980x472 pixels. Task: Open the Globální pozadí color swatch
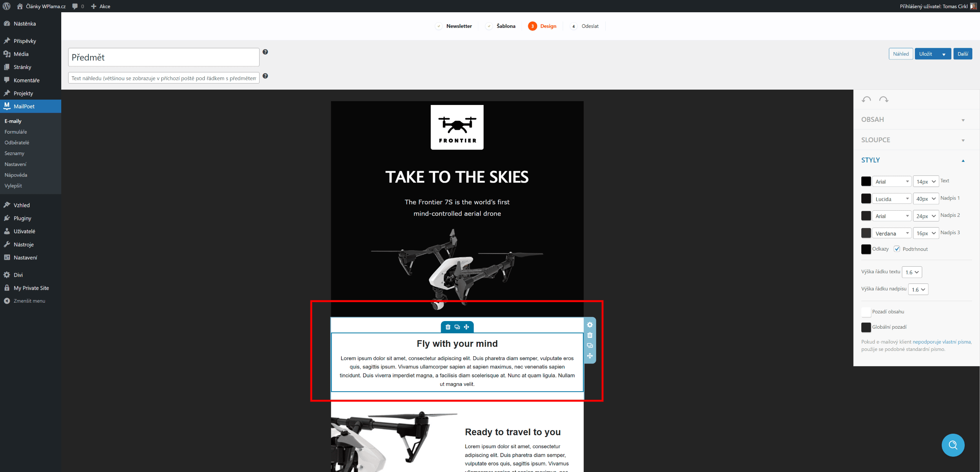pos(866,327)
